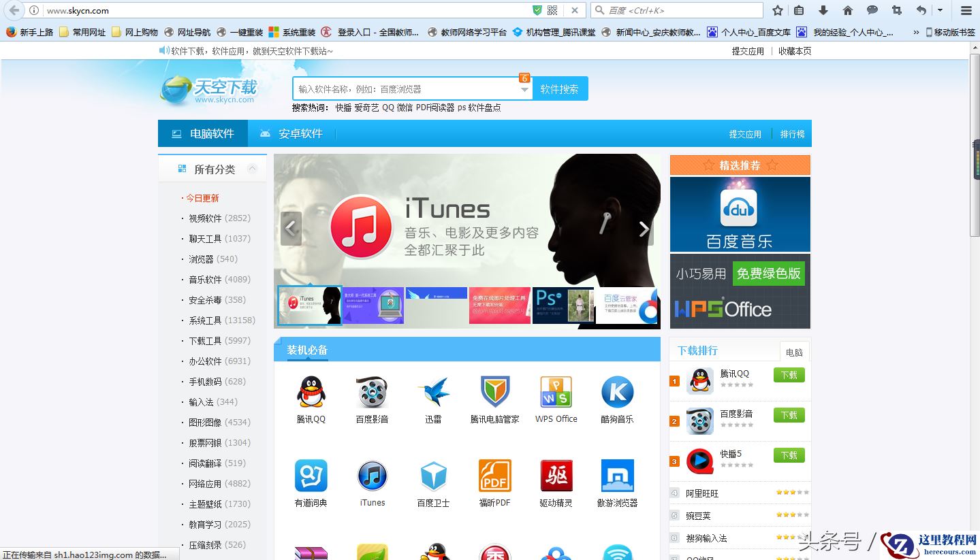The height and width of the screenshot is (560, 980).
Task: Open 腾讯QQ icon in 装机必备
Action: pyautogui.click(x=311, y=393)
